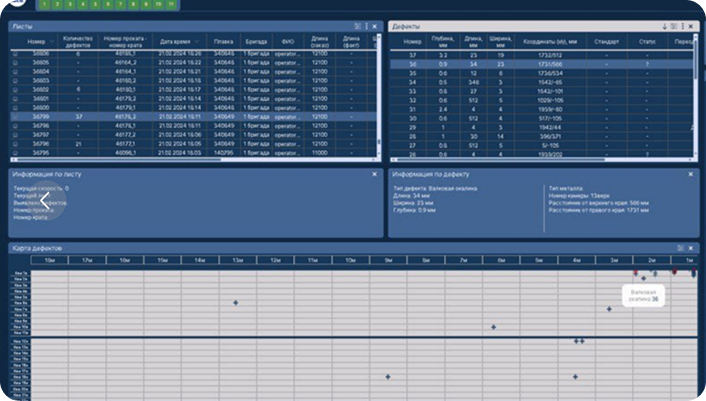Click the row icon for sheet 36795
The height and width of the screenshot is (401, 706).
(x=15, y=153)
